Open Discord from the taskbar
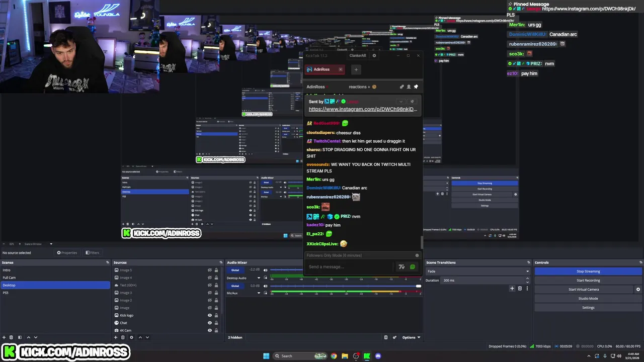Viewport: 644px width, 362px height. [378, 356]
